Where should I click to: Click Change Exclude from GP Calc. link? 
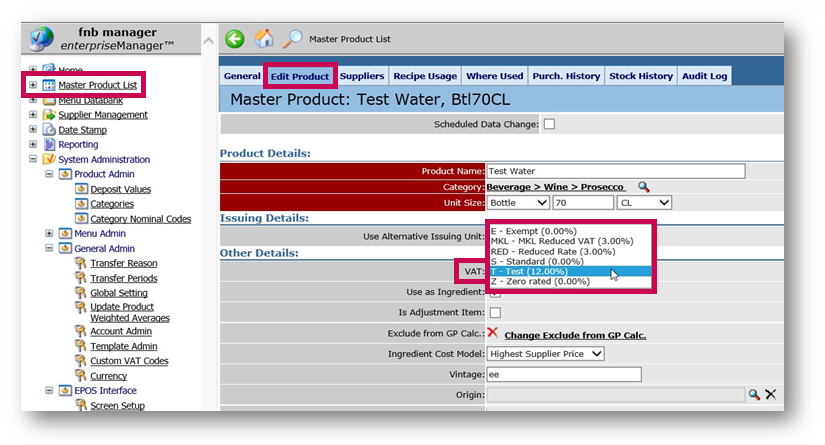point(575,335)
